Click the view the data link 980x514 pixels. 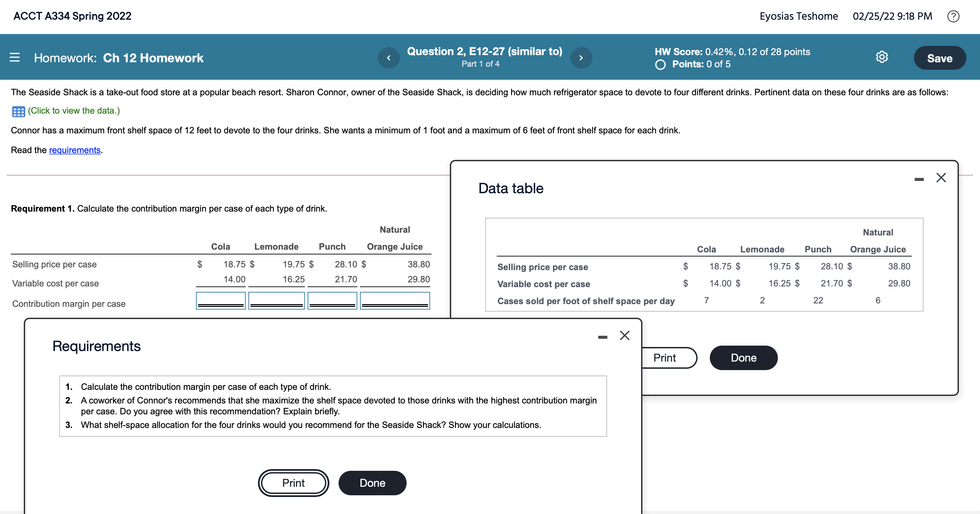(x=74, y=111)
